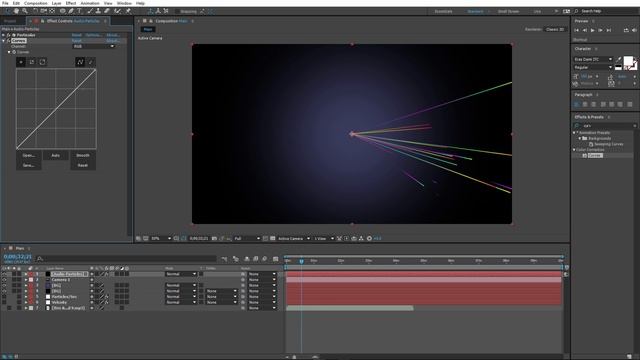Image resolution: width=640 pixels, height=360 pixels.
Task: Select the Roto Brush tool
Action: [118, 11]
